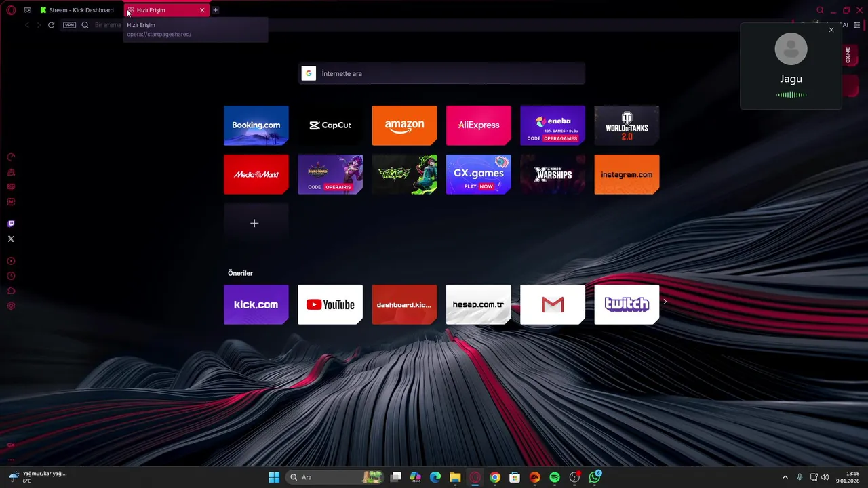Open Task View on taskbar
This screenshot has height=488, width=868.
point(396,477)
